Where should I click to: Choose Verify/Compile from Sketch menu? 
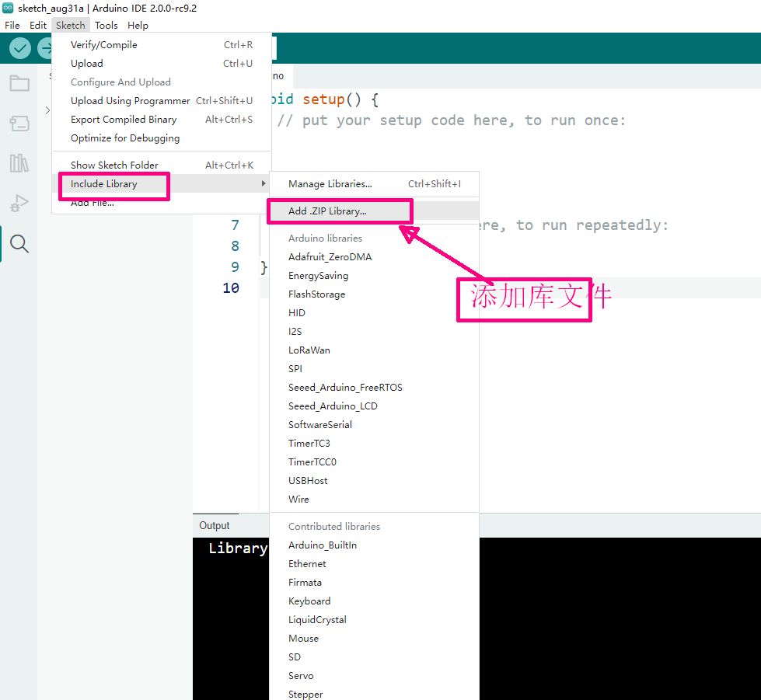click(162, 44)
